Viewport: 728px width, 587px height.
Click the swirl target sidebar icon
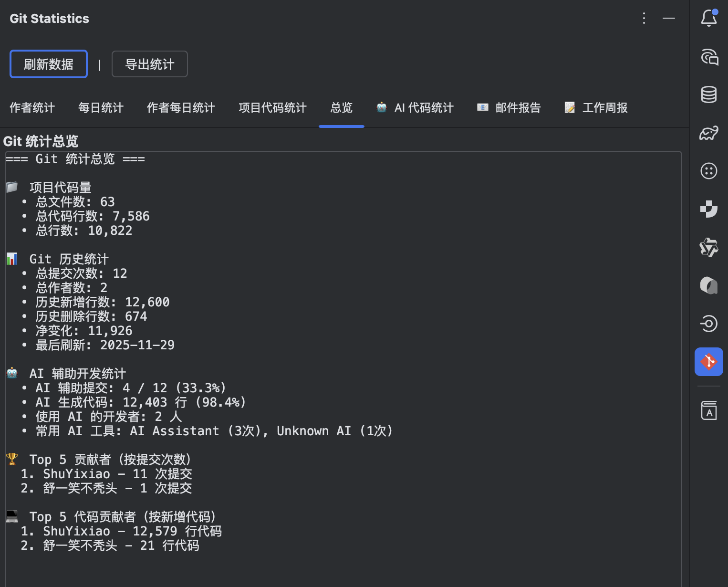click(709, 324)
